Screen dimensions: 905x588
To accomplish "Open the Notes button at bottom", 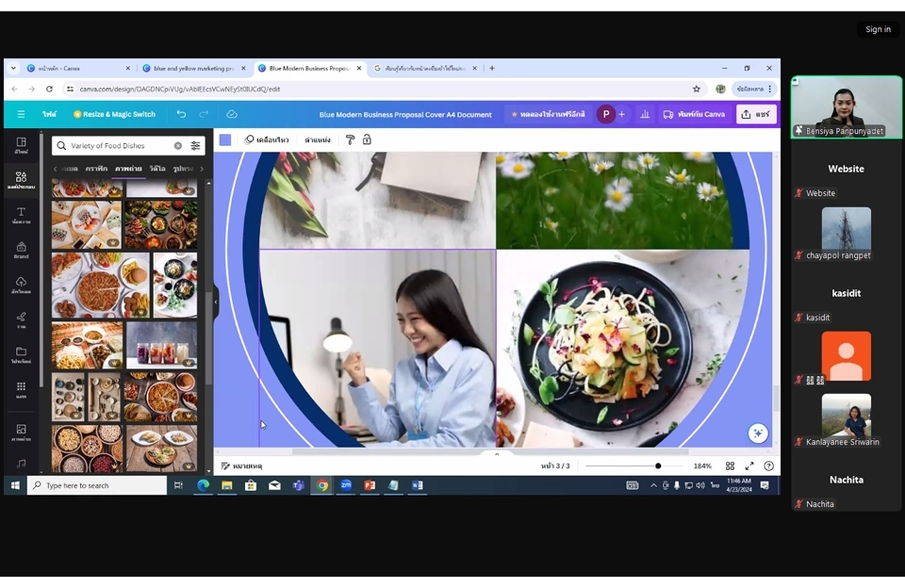I will (x=242, y=466).
